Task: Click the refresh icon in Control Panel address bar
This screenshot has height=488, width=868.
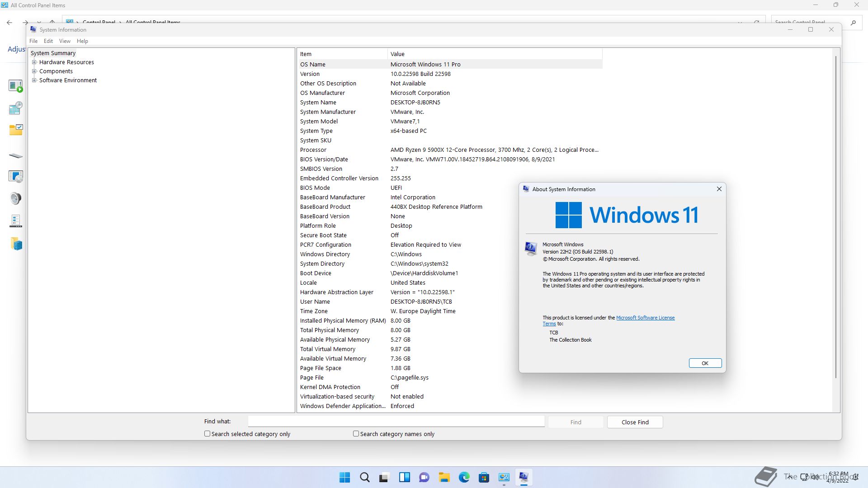Action: (756, 22)
